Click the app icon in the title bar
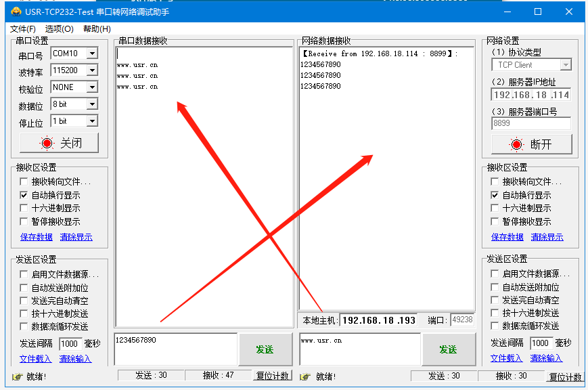 (x=16, y=12)
